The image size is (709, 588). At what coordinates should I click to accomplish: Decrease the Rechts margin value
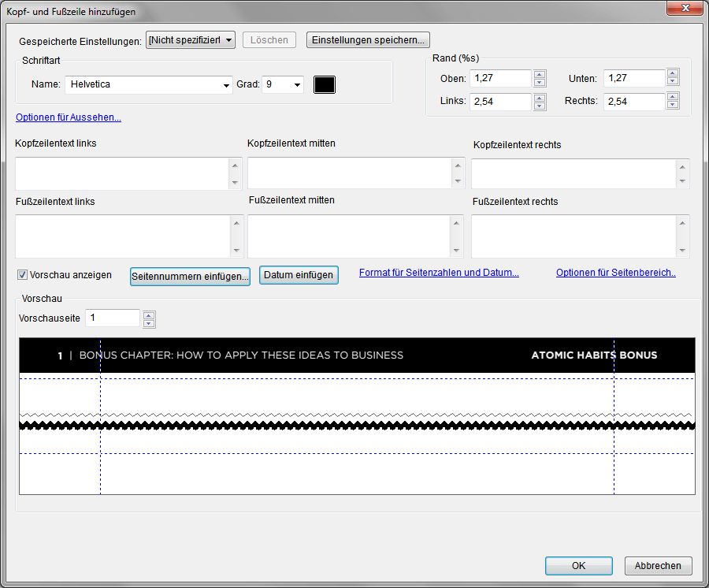(x=673, y=105)
